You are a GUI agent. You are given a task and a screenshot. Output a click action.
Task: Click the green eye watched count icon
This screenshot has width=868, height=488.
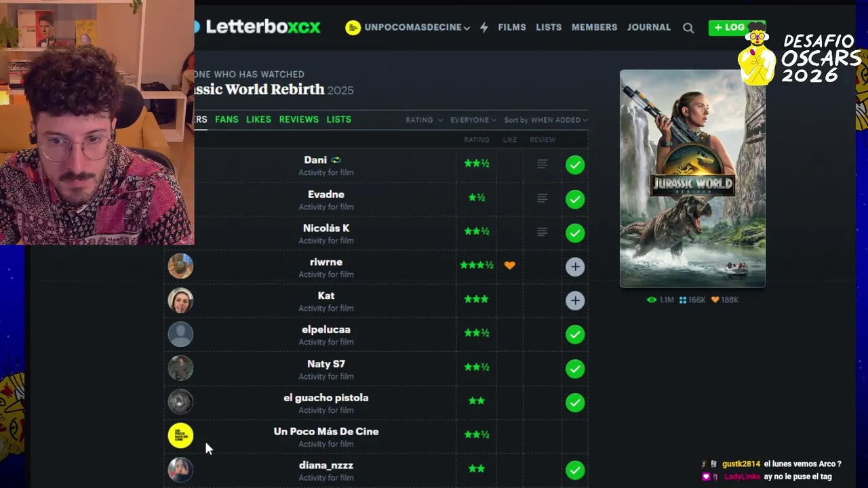652,300
